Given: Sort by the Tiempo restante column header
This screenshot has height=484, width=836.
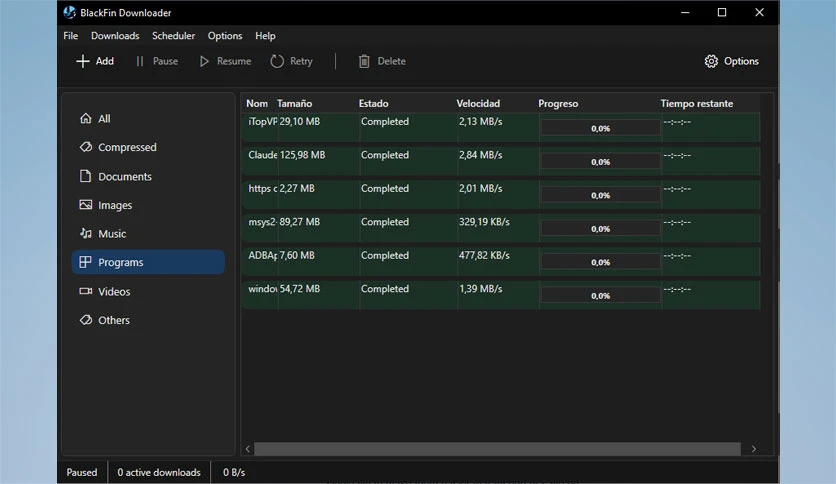Looking at the screenshot, I should (x=696, y=103).
